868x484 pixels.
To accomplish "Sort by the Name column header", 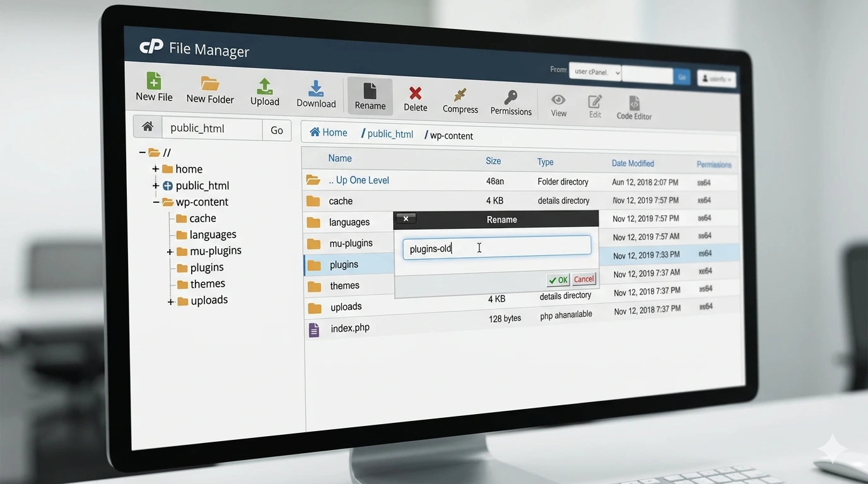I will (x=340, y=158).
